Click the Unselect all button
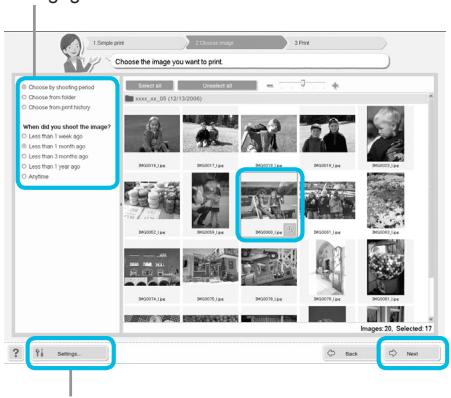The width and height of the screenshot is (451, 398). [x=217, y=86]
